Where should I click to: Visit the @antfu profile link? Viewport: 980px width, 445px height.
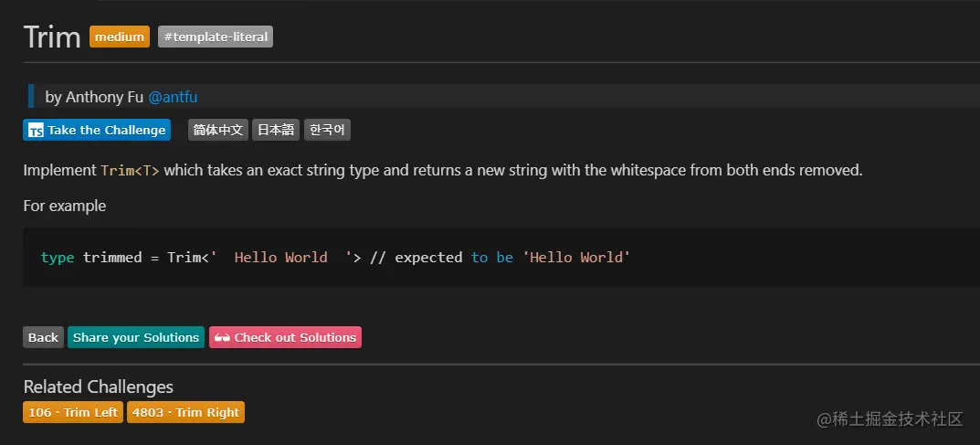[174, 97]
